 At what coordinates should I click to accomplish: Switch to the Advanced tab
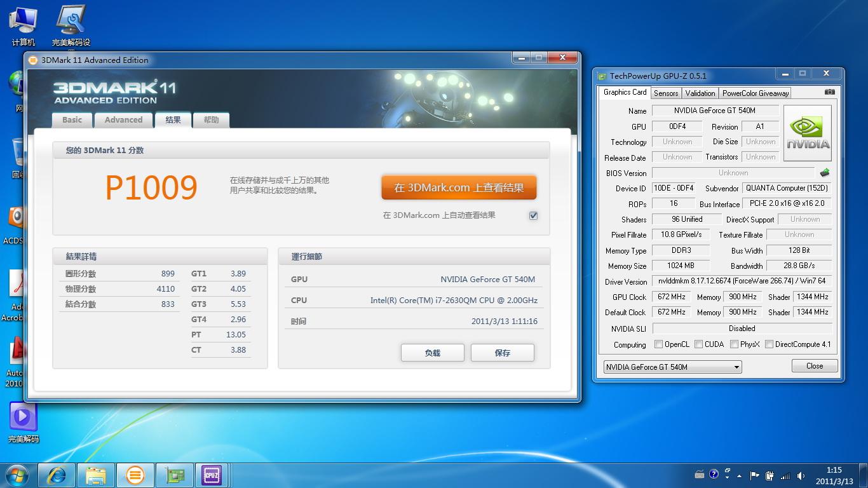click(x=123, y=119)
